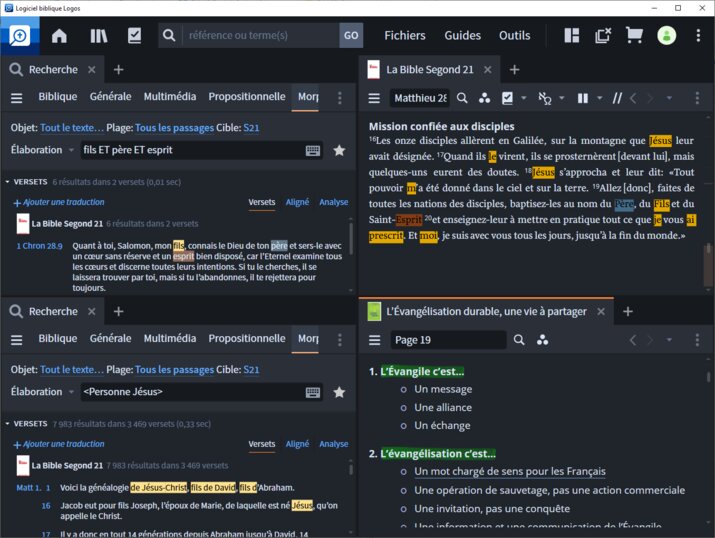Open the Matt 1. 1 result reference
715x538 pixels.
[x=33, y=488]
